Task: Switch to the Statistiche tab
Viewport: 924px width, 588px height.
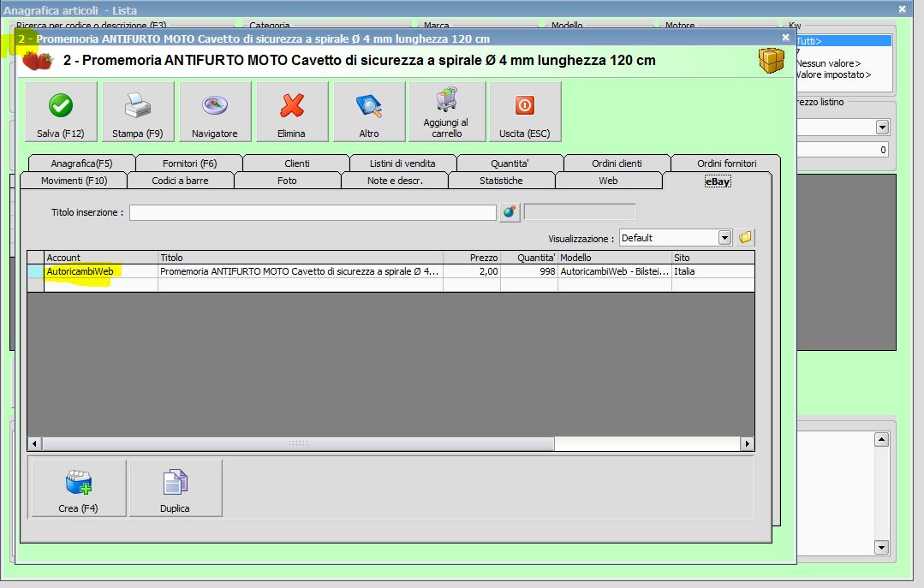Action: 502,181
